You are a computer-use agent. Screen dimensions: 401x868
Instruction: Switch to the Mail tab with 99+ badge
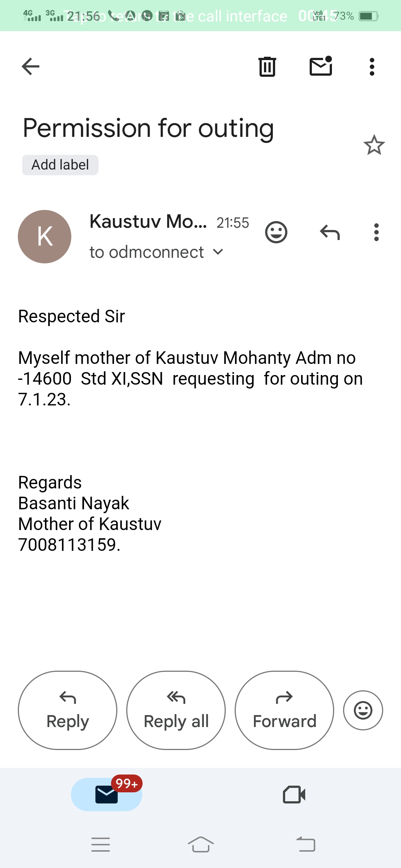tap(107, 794)
